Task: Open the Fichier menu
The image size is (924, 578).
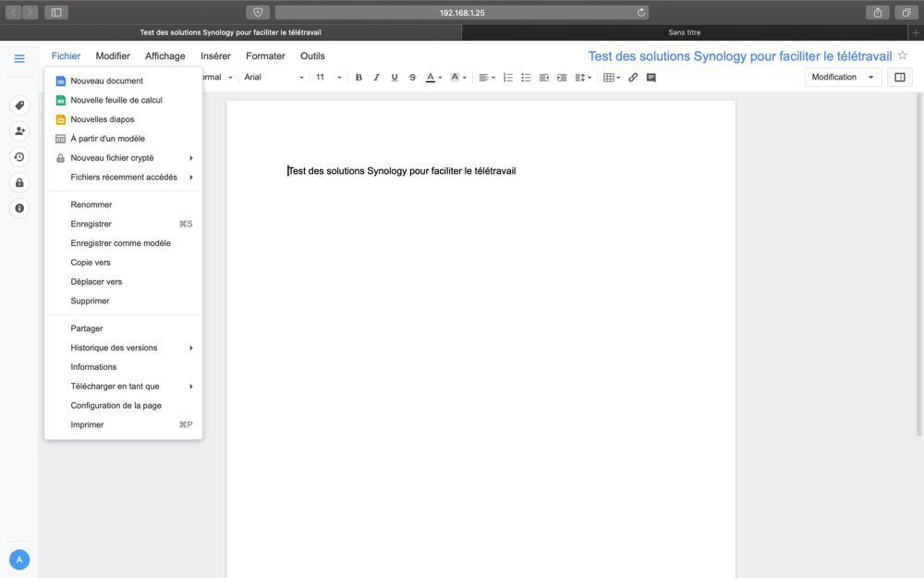Action: (66, 56)
